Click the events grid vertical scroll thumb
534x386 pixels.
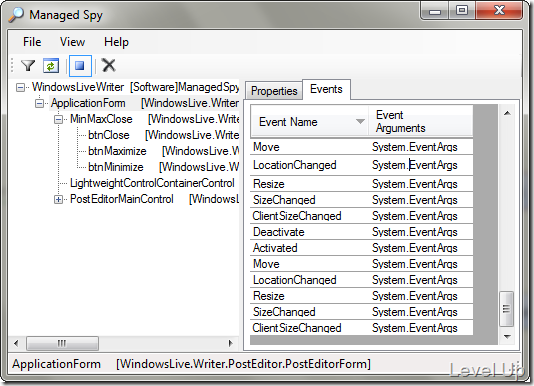507,309
